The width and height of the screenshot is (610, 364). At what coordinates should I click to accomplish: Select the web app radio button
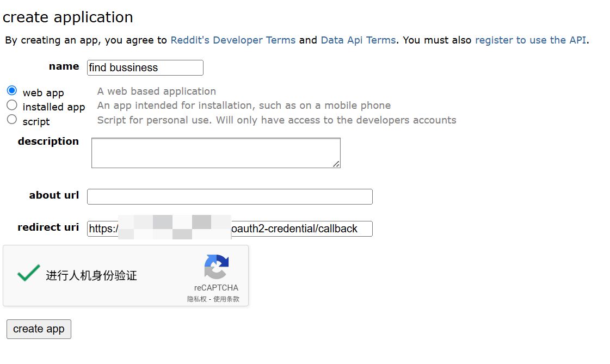tap(12, 90)
